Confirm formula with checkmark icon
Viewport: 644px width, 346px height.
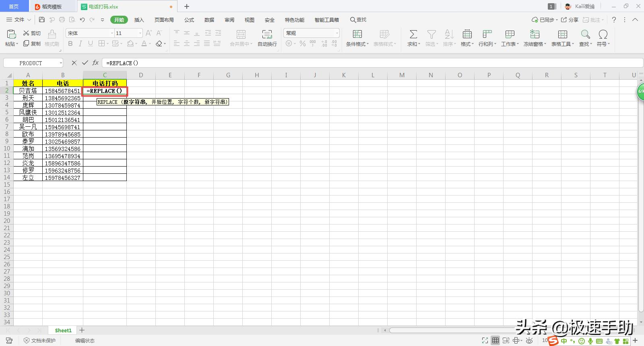(85, 63)
